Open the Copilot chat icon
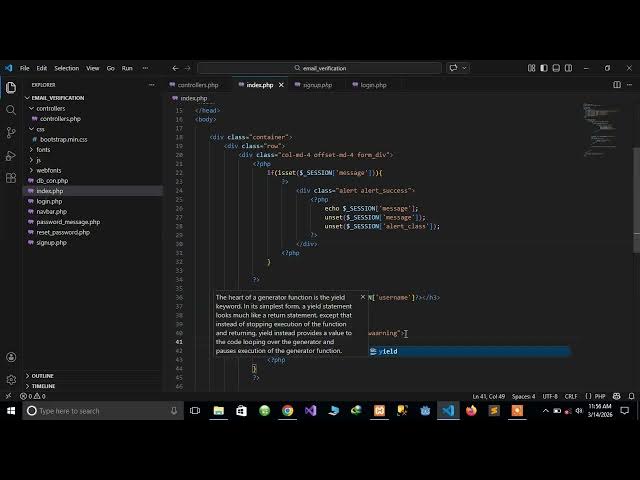 click(453, 68)
